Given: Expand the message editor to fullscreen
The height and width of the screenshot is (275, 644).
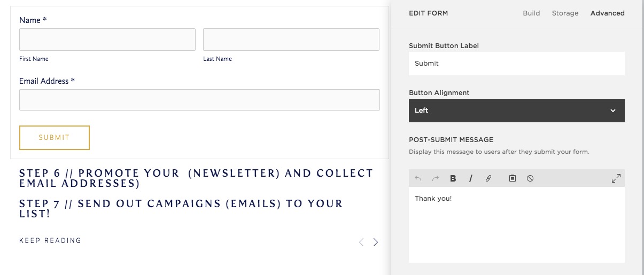Looking at the screenshot, I should (x=616, y=178).
